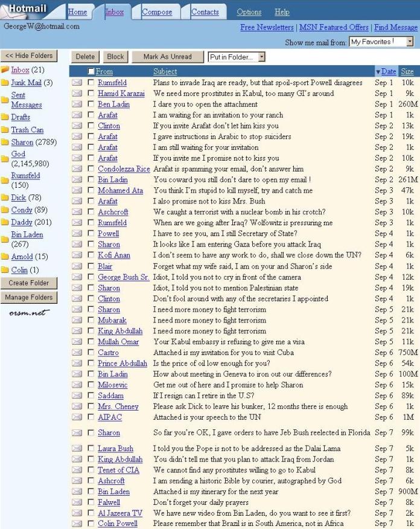420x529 pixels.
Task: Click envelope icon beside Saddam email
Action: 77,396
